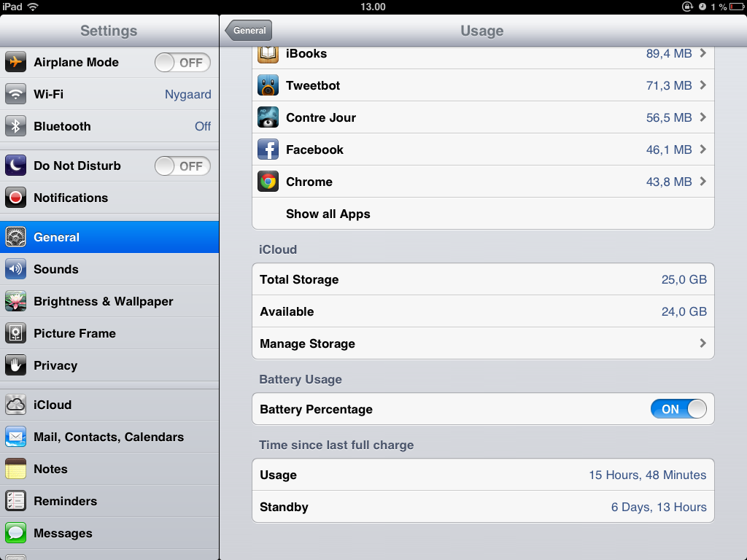Open Sounds via its speaker icon

[x=15, y=269]
